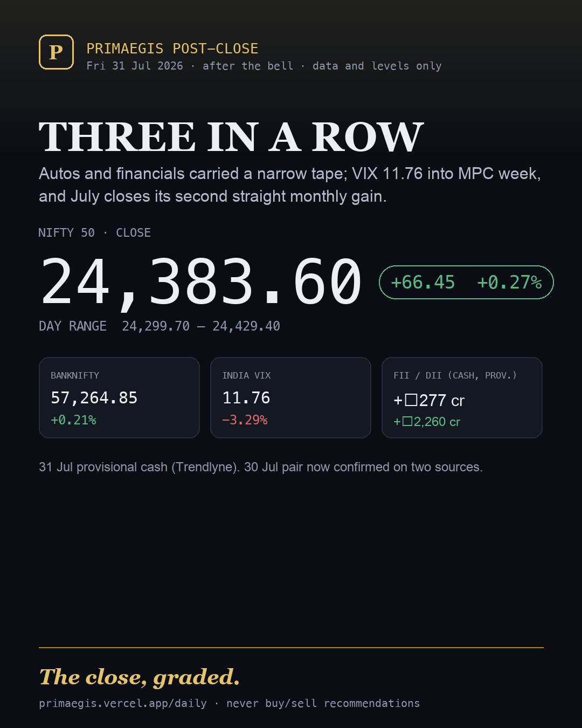Click the green +2,260 cr DII figure
This screenshot has height=728, width=582.
click(427, 422)
